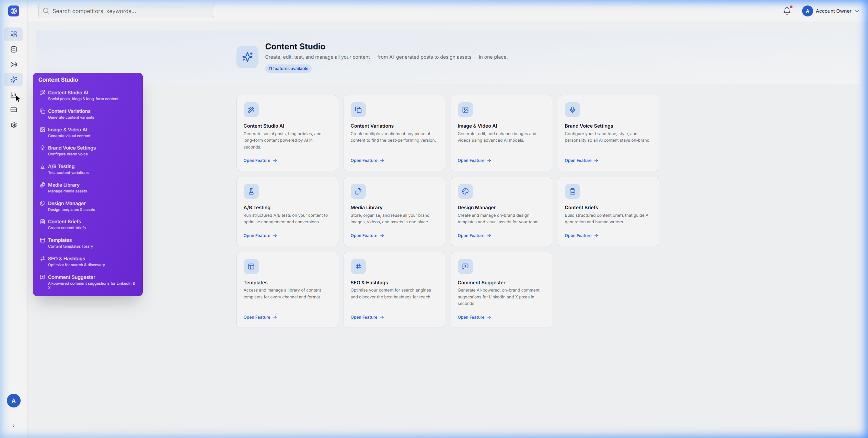Viewport: 868px width, 438px height.
Task: Click the Content Variations card copy icon
Action: pyautogui.click(x=358, y=110)
